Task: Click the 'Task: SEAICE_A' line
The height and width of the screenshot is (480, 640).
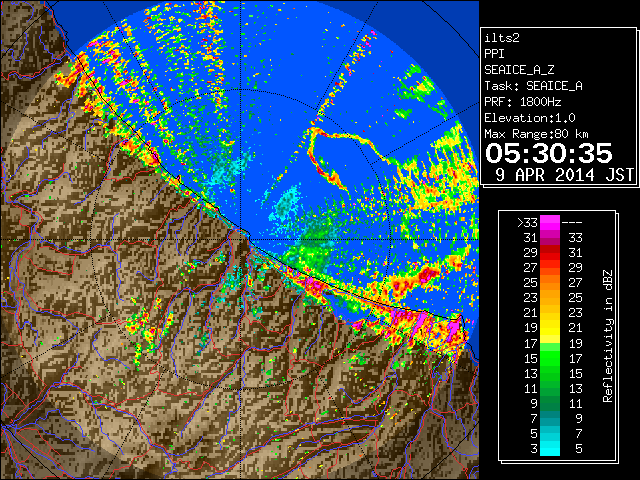Action: [x=533, y=86]
